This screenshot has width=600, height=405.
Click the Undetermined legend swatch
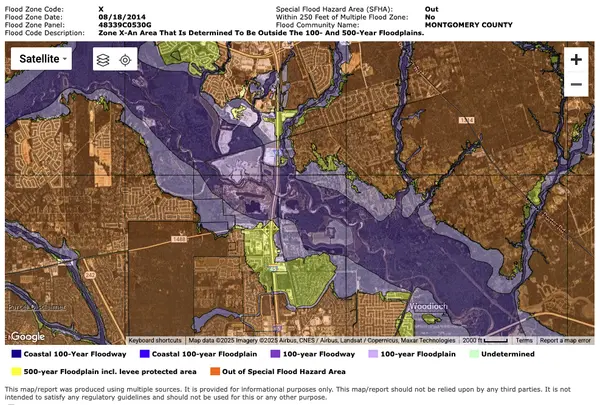(474, 354)
